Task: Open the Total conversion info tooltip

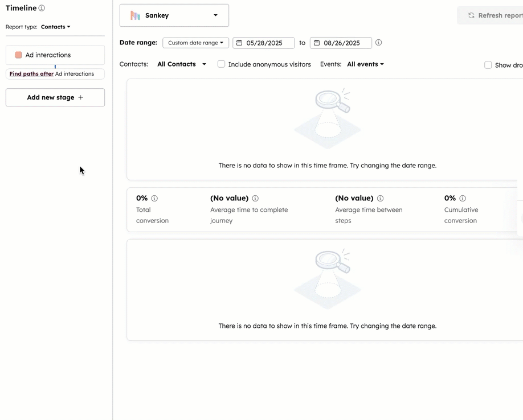Action: (x=156, y=198)
